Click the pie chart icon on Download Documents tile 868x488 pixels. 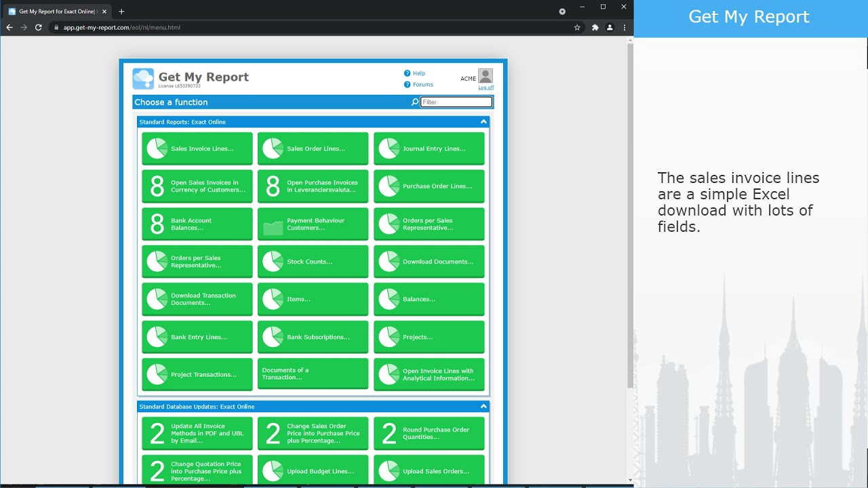(389, 262)
